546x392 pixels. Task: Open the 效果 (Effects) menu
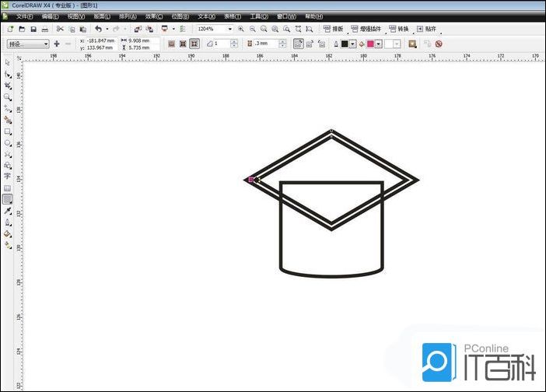click(154, 16)
